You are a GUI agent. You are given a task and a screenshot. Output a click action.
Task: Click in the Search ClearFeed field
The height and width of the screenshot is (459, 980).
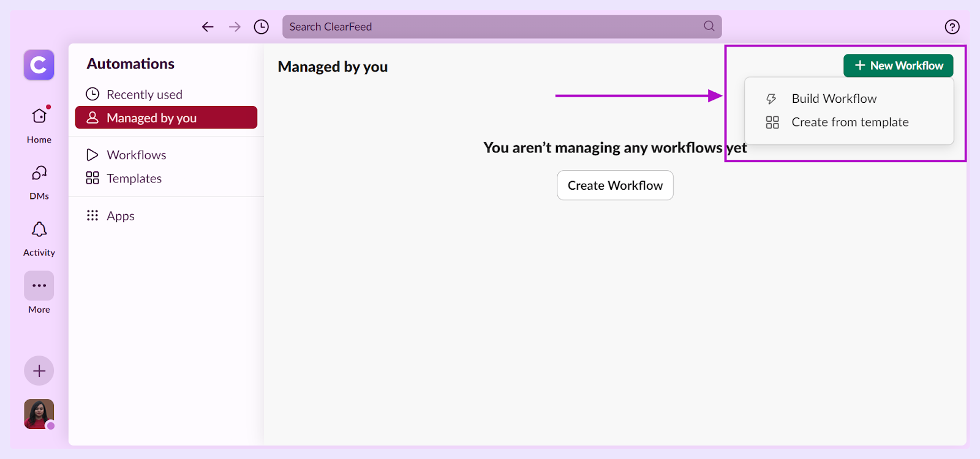(x=502, y=27)
